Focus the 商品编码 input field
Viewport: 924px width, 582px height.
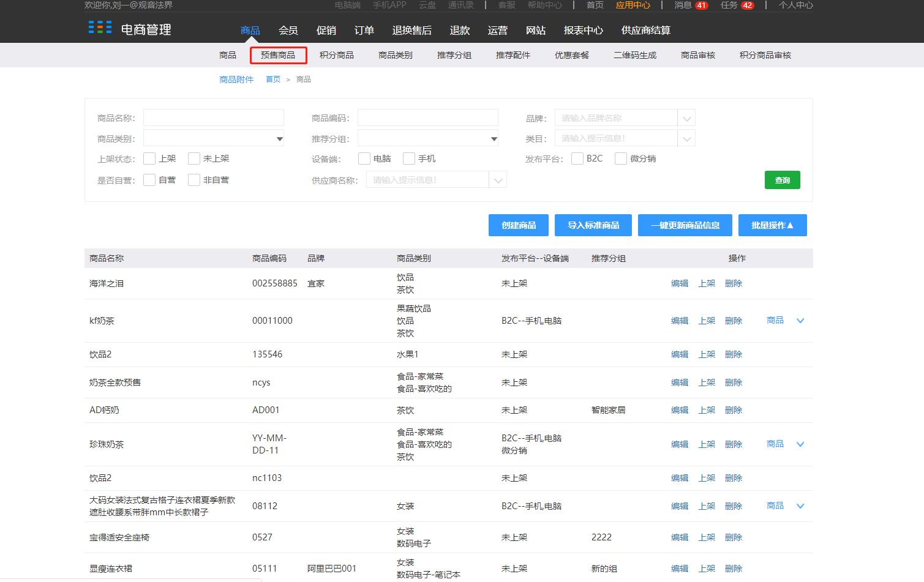point(428,118)
